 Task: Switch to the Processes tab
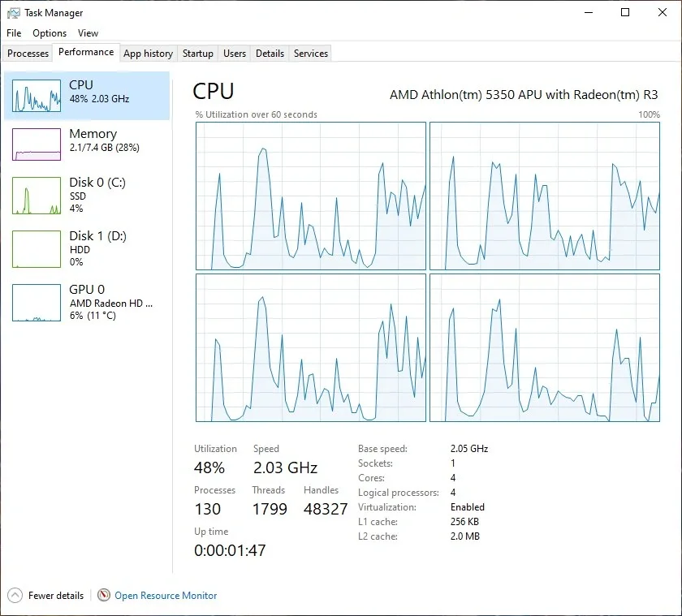pos(28,54)
